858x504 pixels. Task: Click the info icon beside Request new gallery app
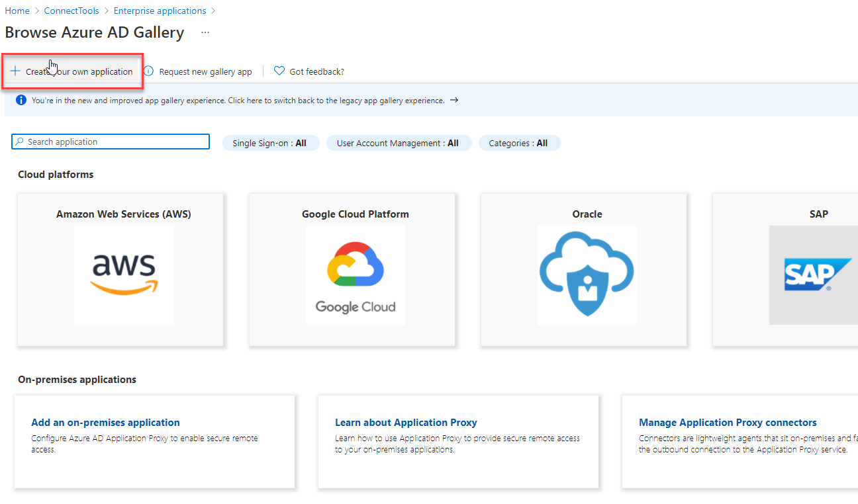[x=149, y=71]
